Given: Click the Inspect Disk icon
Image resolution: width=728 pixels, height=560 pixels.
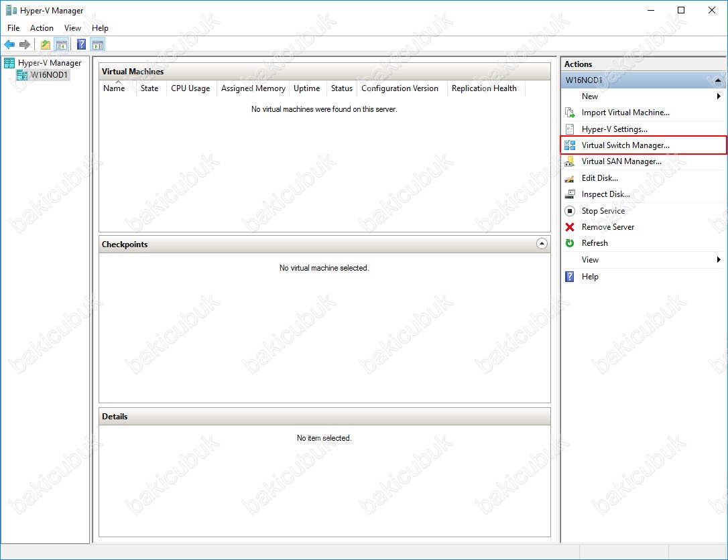Looking at the screenshot, I should coord(570,194).
